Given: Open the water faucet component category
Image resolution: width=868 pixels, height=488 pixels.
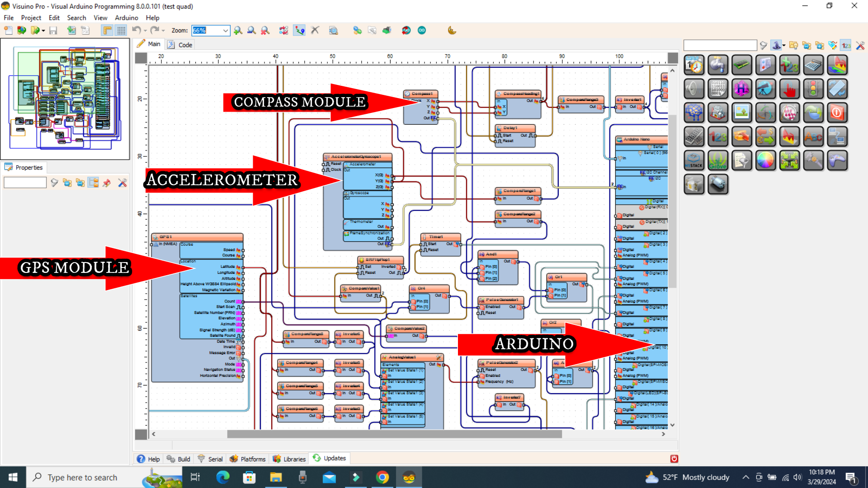Looking at the screenshot, I should pos(718,65).
